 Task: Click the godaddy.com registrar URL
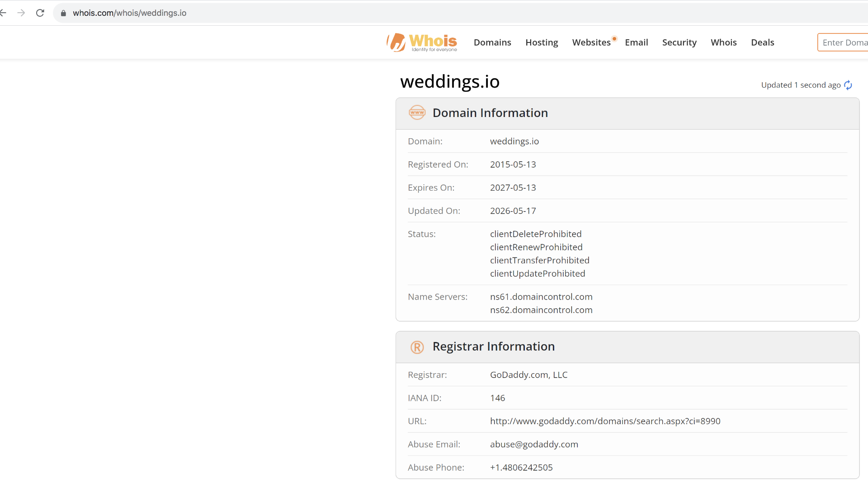(605, 421)
